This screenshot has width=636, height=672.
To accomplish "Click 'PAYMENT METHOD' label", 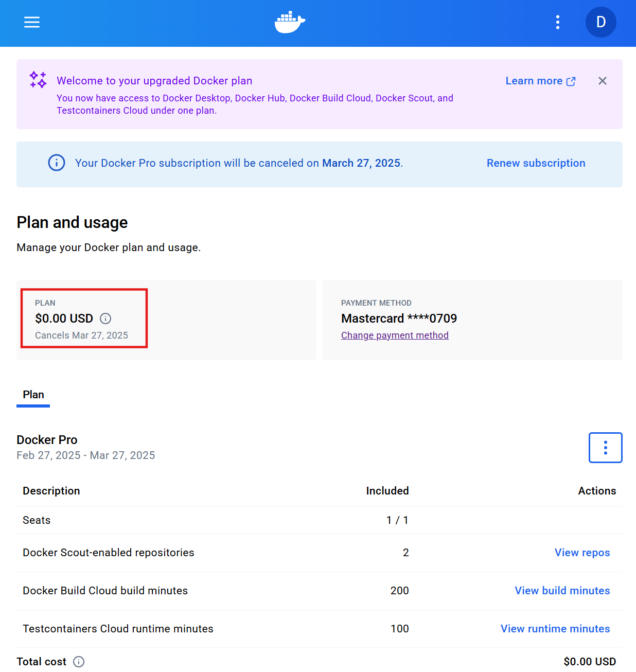I will coord(376,303).
